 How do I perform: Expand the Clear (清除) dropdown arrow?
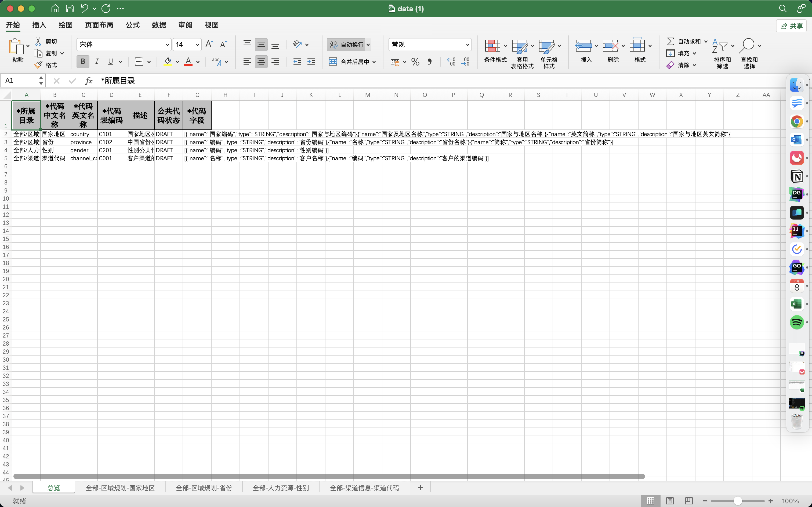click(694, 65)
